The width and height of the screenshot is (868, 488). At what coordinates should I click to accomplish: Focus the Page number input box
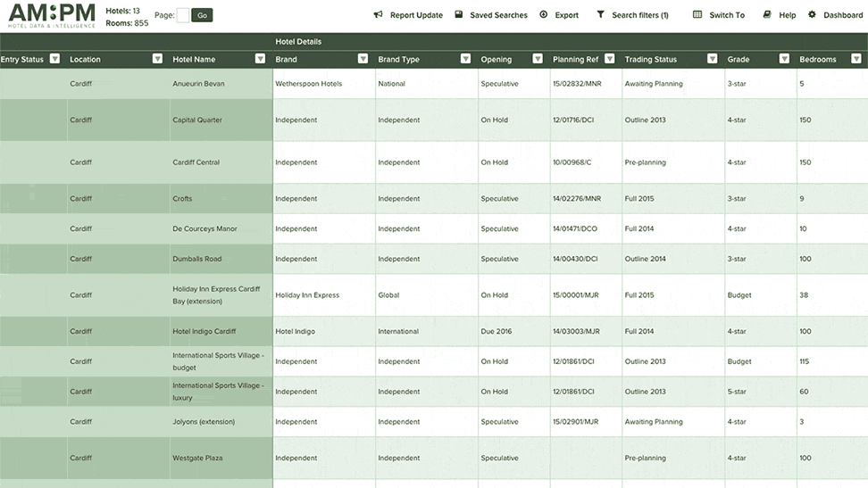tap(183, 15)
